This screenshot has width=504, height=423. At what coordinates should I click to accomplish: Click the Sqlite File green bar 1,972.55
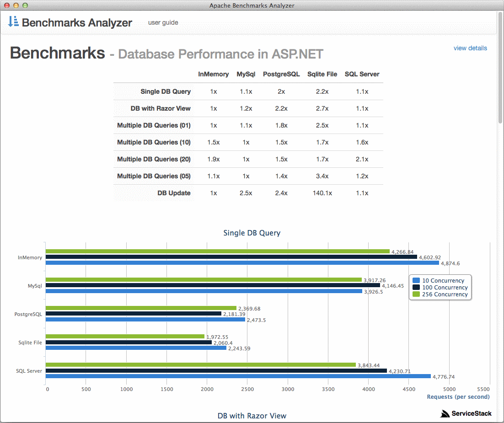tap(125, 336)
